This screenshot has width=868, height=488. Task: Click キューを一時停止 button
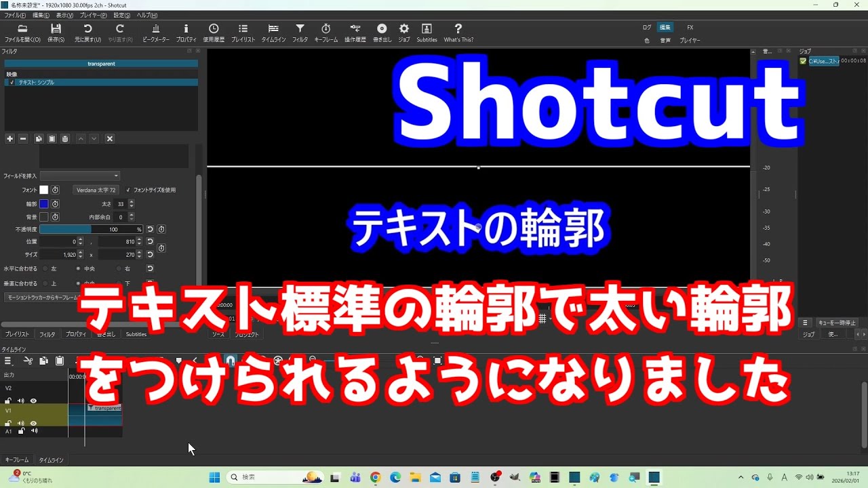point(837,323)
